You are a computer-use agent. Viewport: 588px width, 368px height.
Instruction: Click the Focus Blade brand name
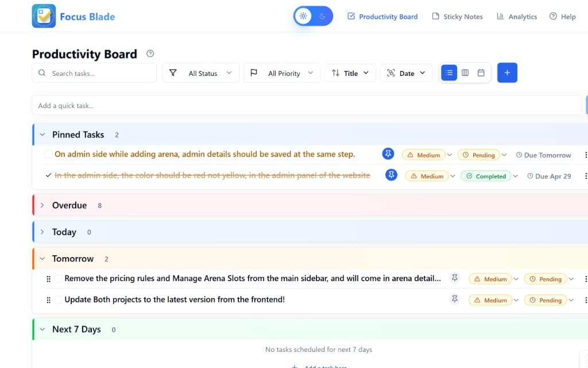[x=87, y=17]
